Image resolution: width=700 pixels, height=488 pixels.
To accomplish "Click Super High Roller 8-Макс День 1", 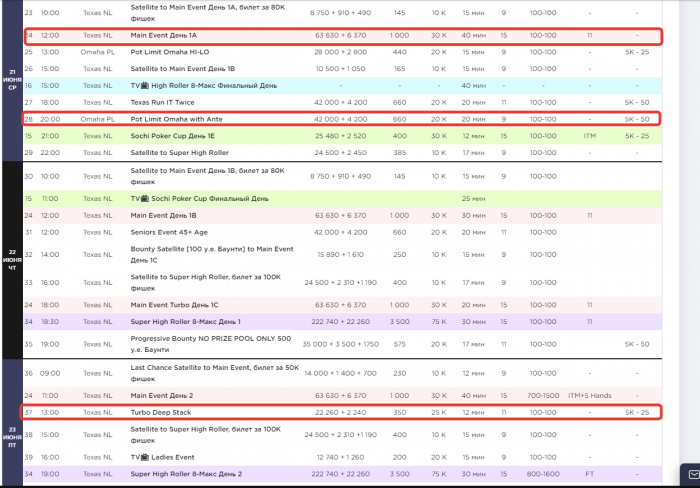I will pos(186,321).
